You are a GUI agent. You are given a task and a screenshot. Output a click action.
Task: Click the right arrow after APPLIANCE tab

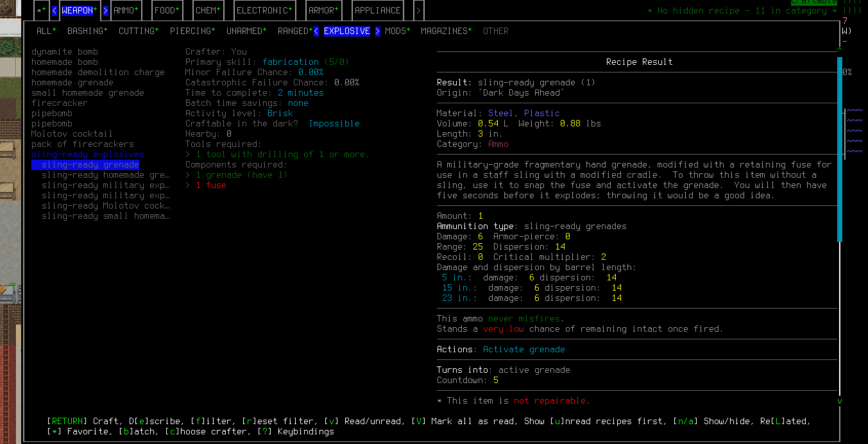419,11
